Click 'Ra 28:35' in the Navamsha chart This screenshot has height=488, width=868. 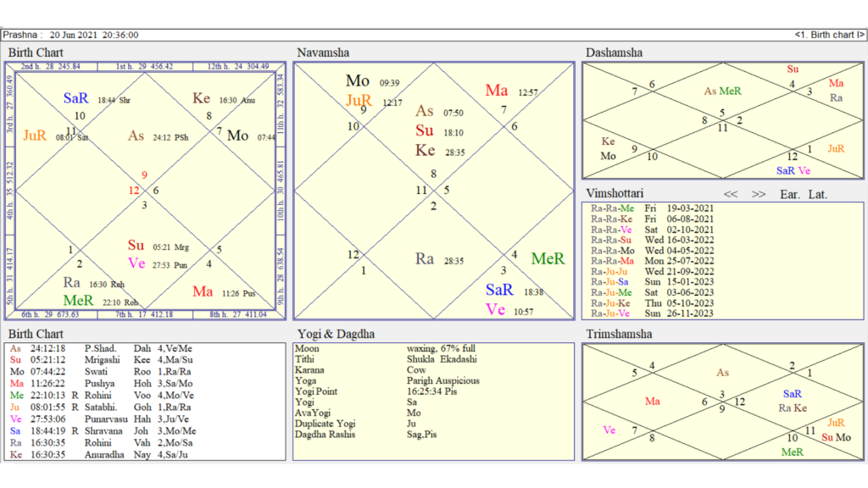pyautogui.click(x=440, y=259)
